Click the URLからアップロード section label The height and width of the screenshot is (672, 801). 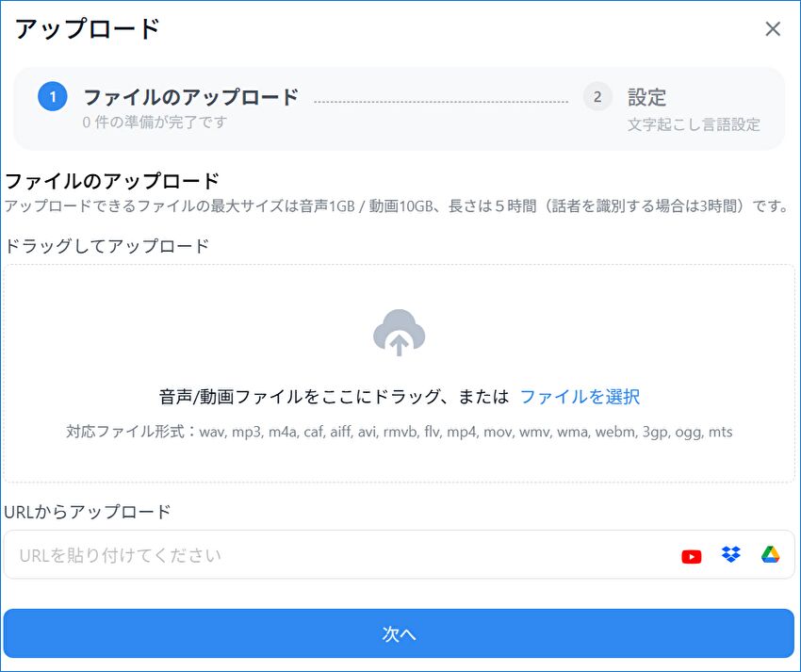point(88,512)
